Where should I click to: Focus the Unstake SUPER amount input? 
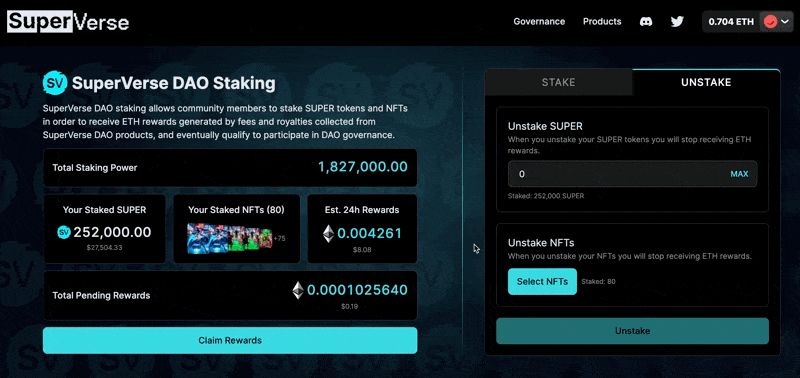(x=633, y=174)
